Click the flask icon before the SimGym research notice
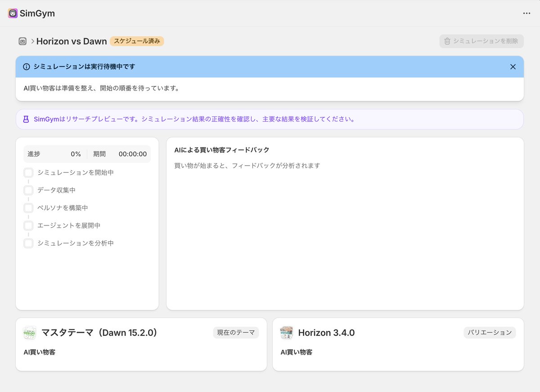 (25, 119)
